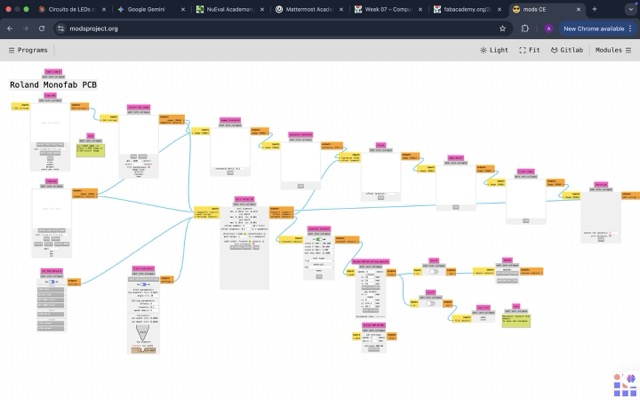Click the Roland Monofab PCB title label
Viewport: 640px width, 400px height.
click(53, 85)
